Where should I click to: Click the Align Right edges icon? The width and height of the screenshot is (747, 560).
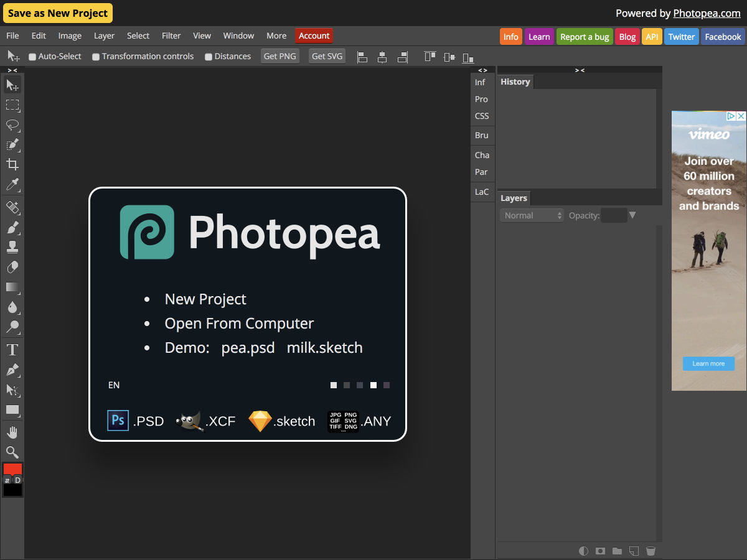[403, 57]
